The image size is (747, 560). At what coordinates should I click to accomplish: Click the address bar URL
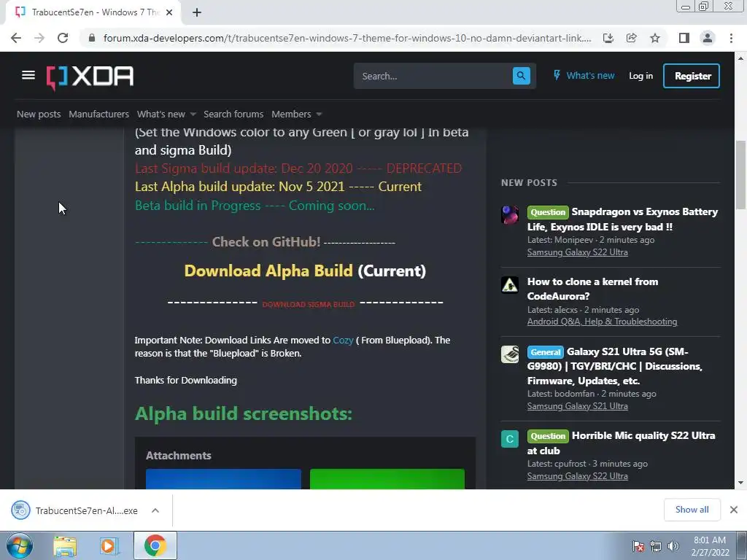pyautogui.click(x=347, y=38)
